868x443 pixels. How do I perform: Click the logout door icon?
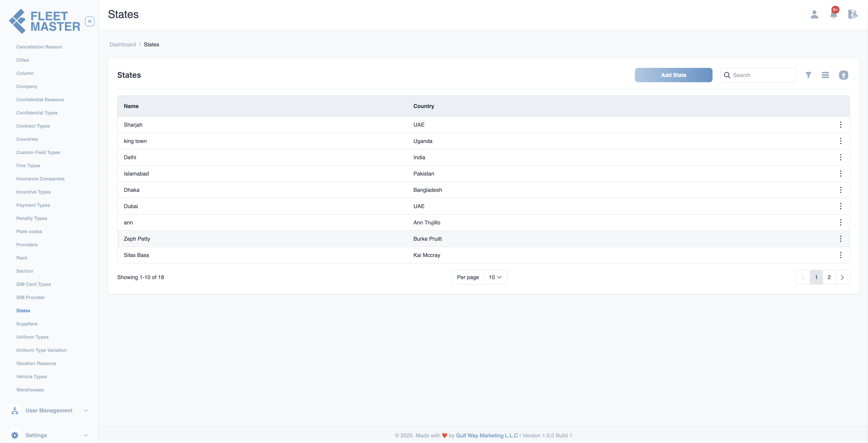(x=852, y=15)
